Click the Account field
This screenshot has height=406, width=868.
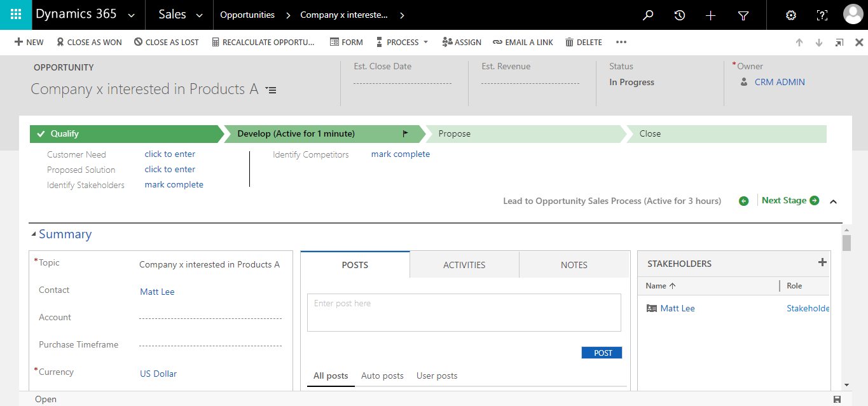click(210, 318)
